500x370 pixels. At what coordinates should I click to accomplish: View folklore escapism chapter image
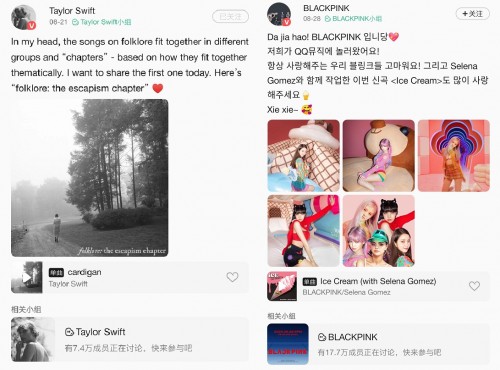90,178
